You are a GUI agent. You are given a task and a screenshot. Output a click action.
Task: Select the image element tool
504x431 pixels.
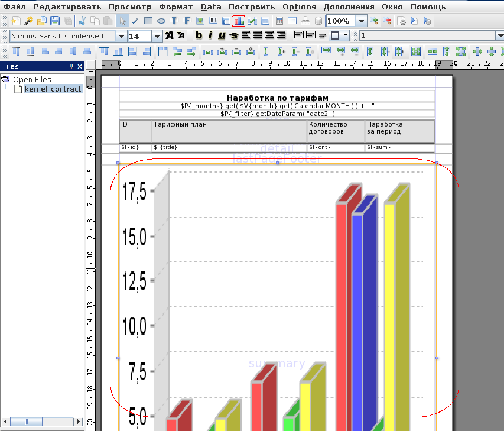click(x=200, y=21)
